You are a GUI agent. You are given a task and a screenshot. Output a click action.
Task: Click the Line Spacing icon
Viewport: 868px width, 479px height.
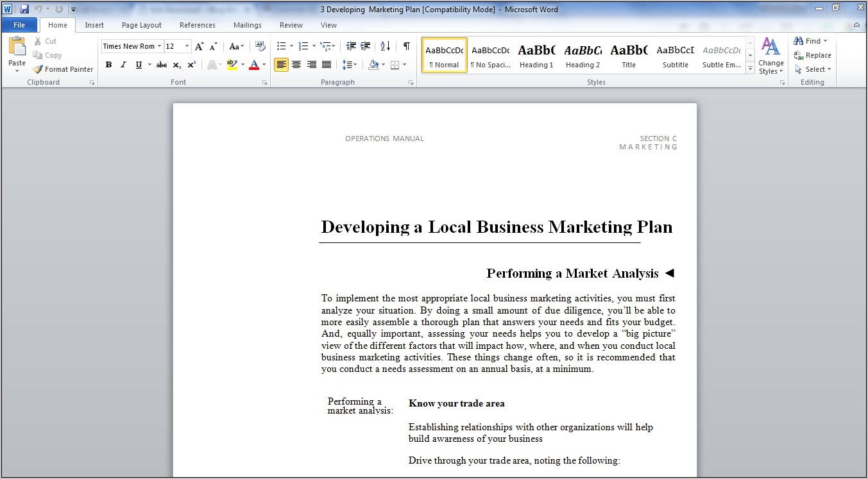346,65
